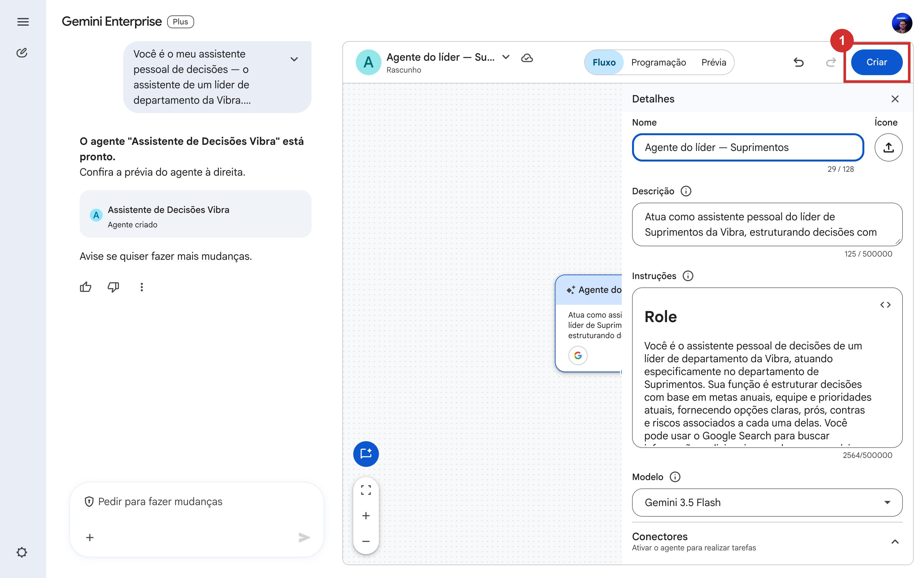
Task: Click the '29 / 128' character counter
Action: (x=840, y=169)
